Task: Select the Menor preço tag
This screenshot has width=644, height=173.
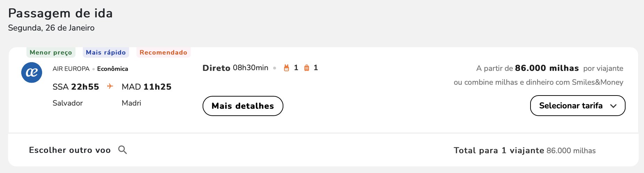Action: point(51,52)
